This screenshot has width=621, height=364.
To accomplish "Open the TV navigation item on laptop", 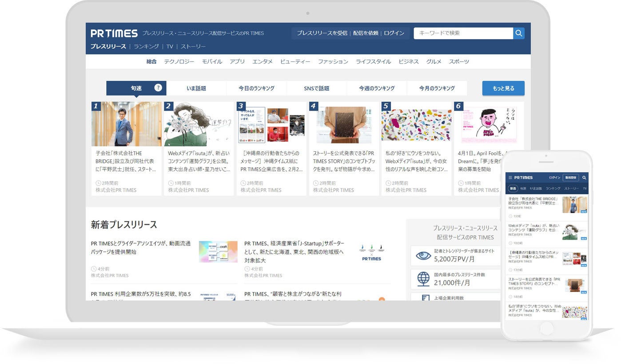I will pyautogui.click(x=170, y=47).
